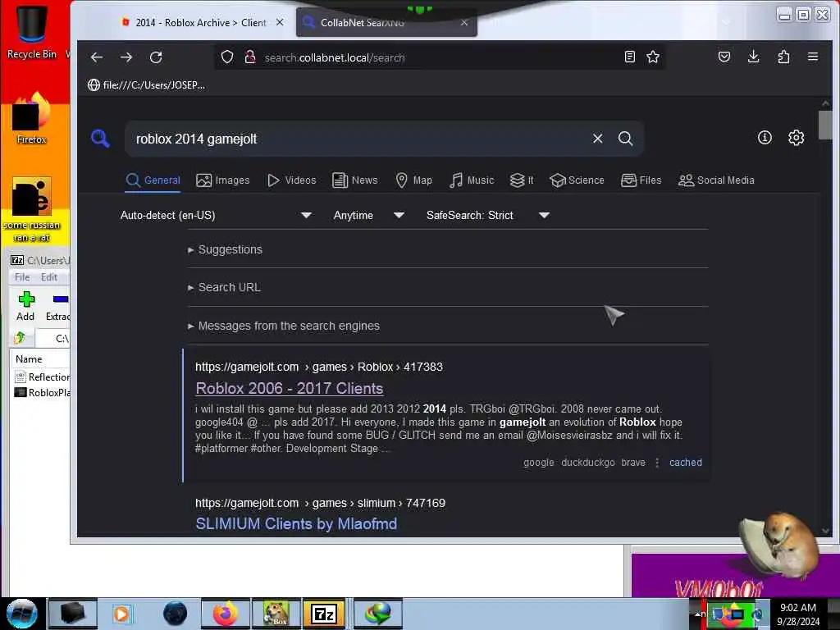Switch to the General search category
This screenshot has height=630, width=840.
153,180
